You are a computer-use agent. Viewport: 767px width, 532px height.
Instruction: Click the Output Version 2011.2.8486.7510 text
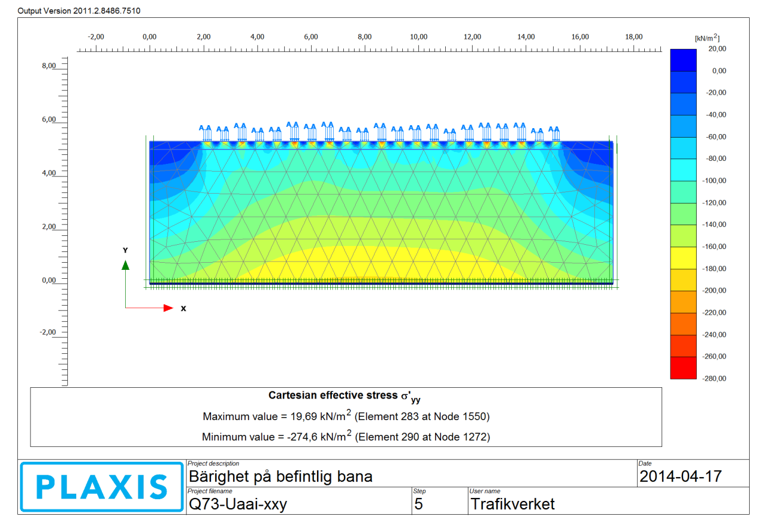point(79,11)
